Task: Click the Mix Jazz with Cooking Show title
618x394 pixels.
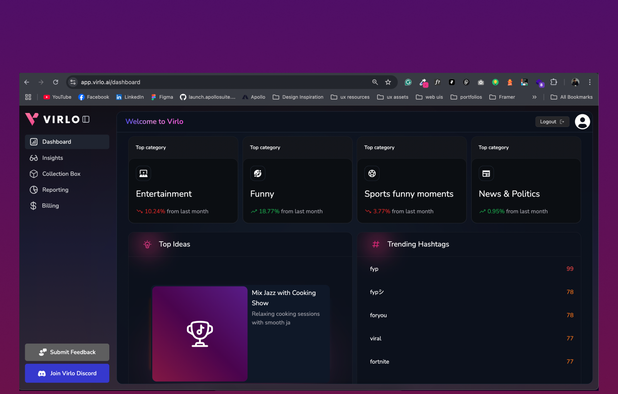Action: 284,298
